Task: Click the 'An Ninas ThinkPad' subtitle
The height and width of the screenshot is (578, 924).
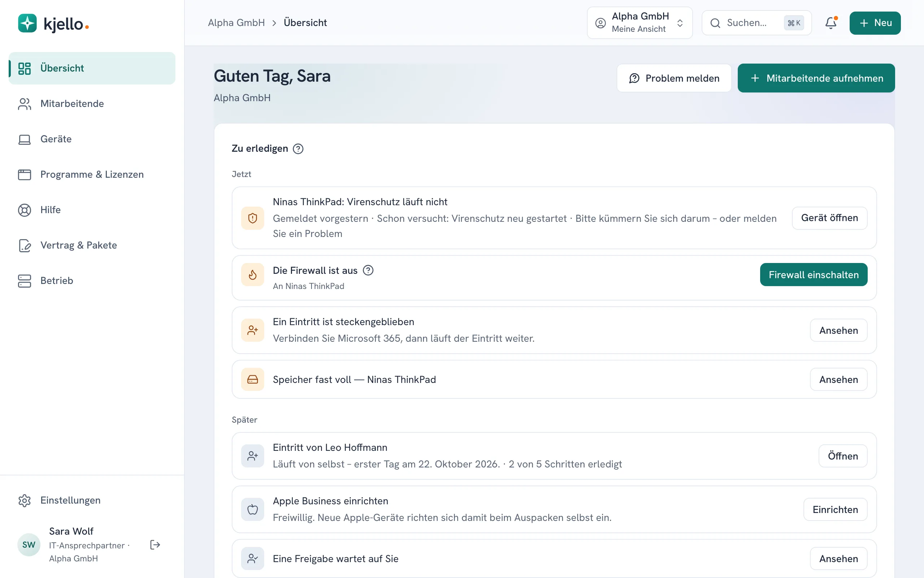Action: (x=309, y=286)
